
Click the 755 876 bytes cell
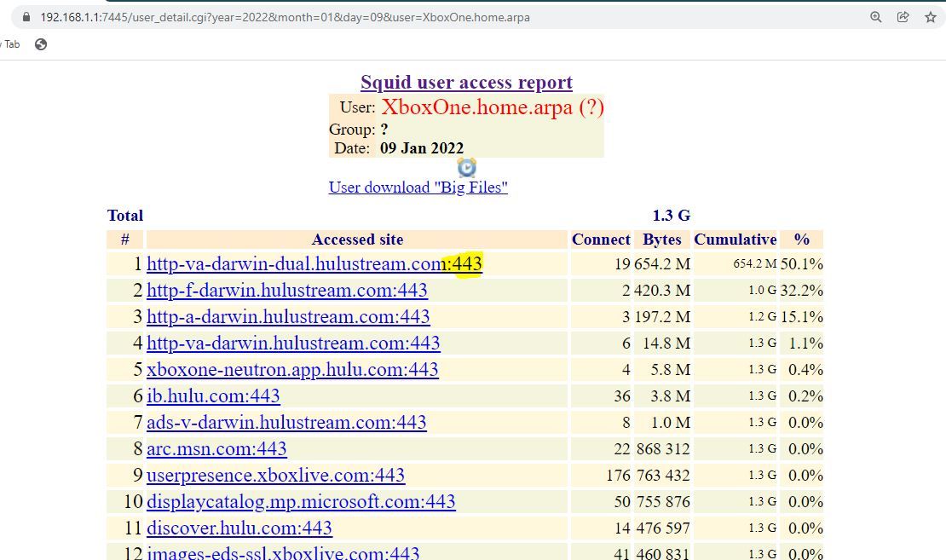click(663, 502)
